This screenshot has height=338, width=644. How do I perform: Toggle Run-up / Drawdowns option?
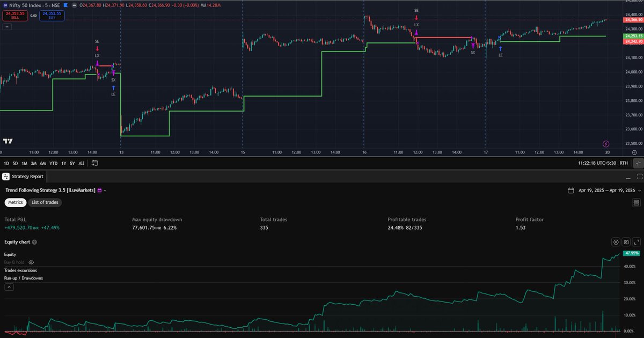(x=24, y=278)
